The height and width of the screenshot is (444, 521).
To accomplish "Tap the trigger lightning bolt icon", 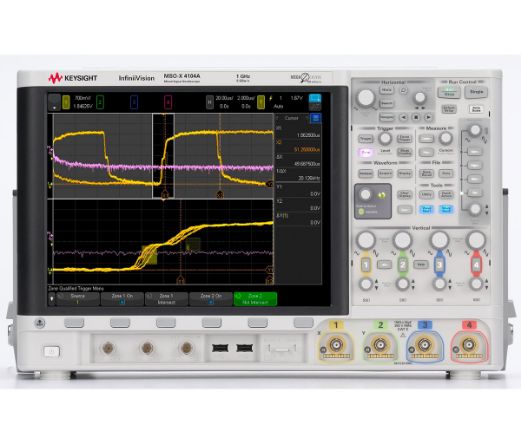I will point(270,99).
